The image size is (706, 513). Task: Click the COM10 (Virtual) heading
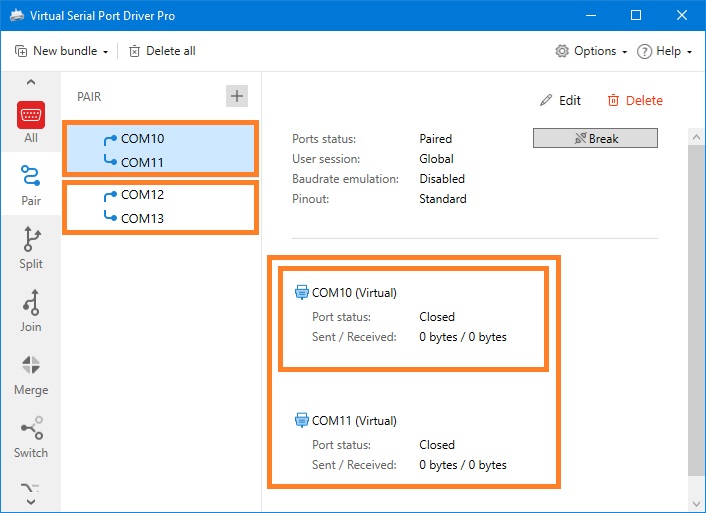coord(354,293)
